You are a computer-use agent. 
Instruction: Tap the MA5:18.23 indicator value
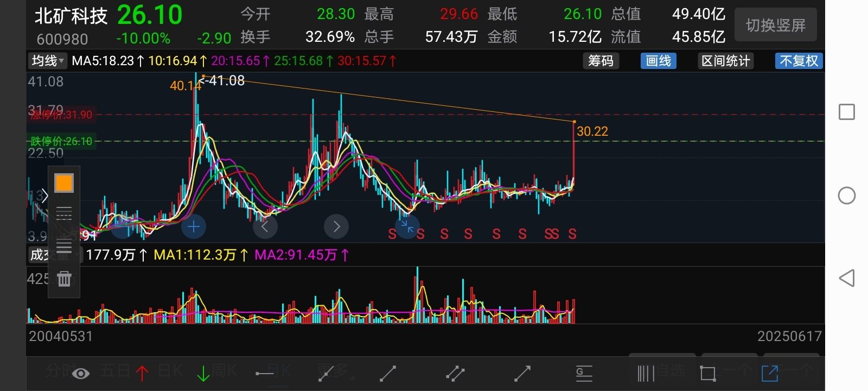(108, 61)
